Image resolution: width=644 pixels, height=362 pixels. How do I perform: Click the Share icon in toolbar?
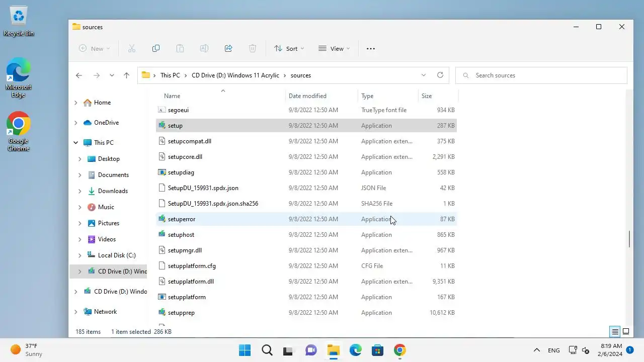click(228, 49)
